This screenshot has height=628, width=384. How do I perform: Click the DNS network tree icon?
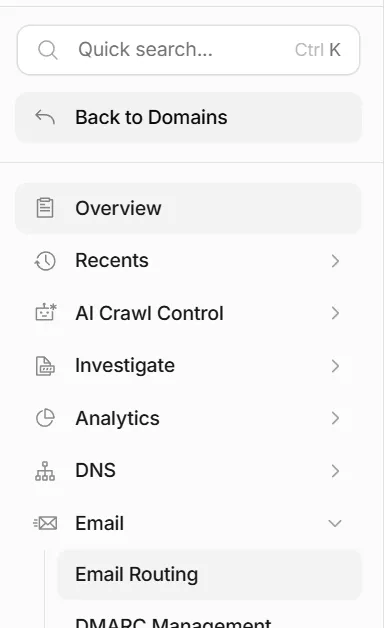(x=45, y=471)
